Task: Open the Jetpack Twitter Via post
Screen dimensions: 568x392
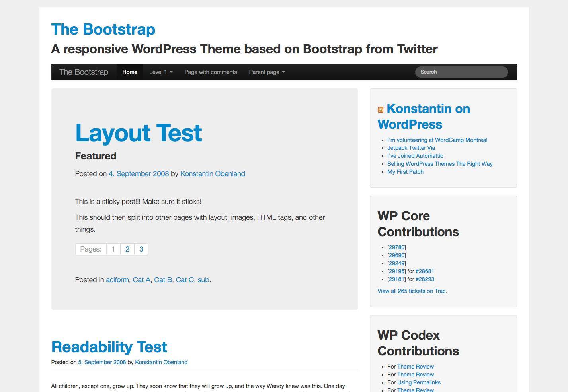Action: point(411,148)
